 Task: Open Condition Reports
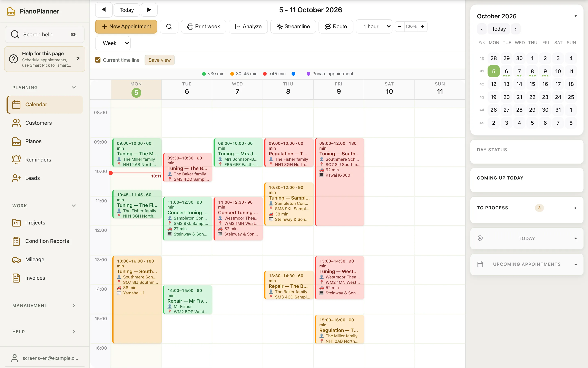[x=45, y=241]
